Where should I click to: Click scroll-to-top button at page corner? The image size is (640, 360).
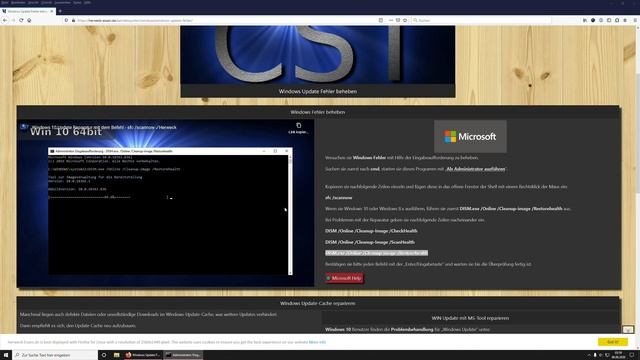(x=628, y=329)
